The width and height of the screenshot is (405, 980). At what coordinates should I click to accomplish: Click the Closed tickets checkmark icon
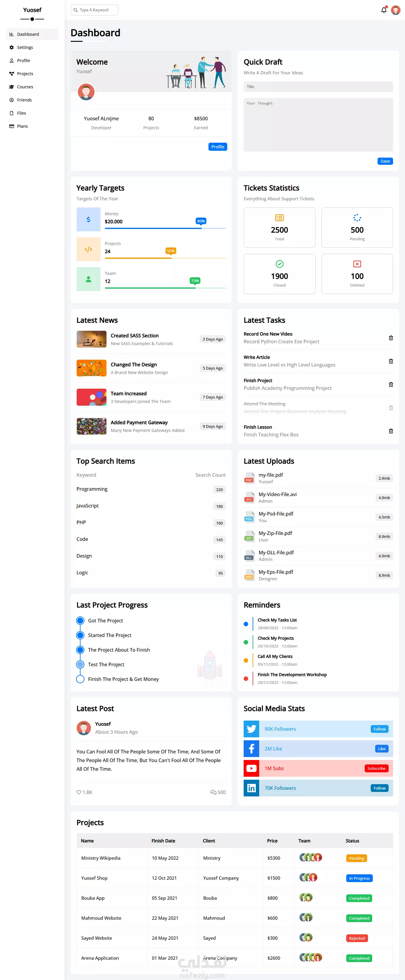pyautogui.click(x=279, y=264)
